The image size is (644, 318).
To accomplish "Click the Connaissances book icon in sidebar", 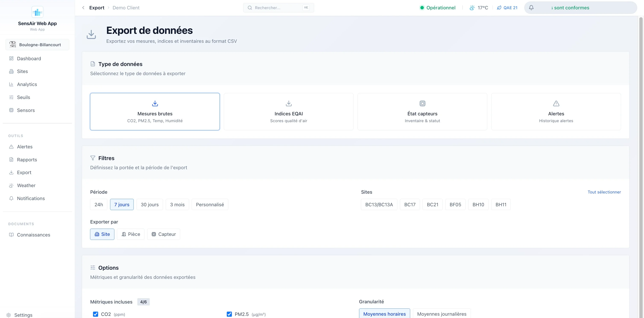I will [11, 235].
